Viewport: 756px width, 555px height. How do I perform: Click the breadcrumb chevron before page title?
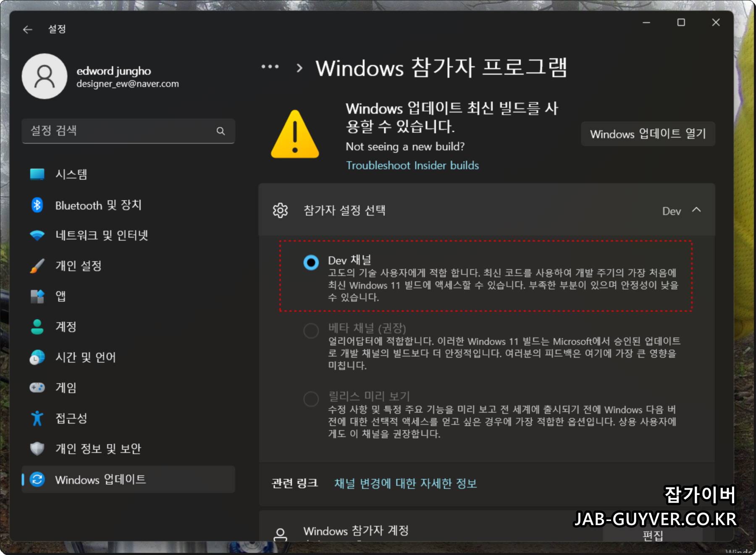click(x=299, y=68)
